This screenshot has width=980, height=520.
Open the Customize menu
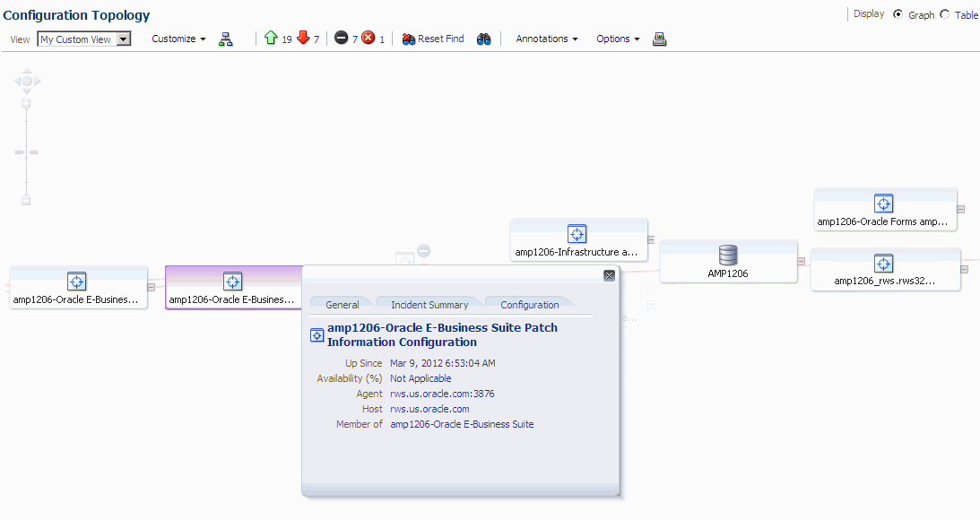click(178, 39)
